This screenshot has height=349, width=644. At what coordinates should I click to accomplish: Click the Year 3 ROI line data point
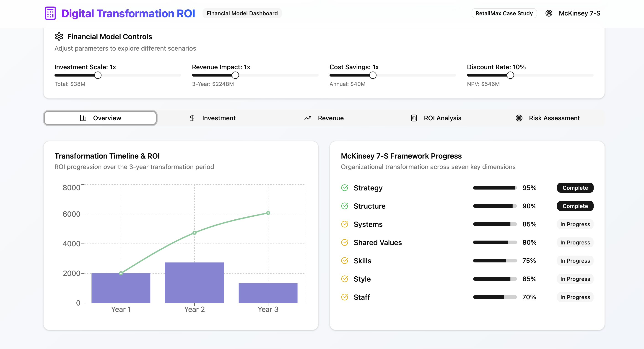268,213
